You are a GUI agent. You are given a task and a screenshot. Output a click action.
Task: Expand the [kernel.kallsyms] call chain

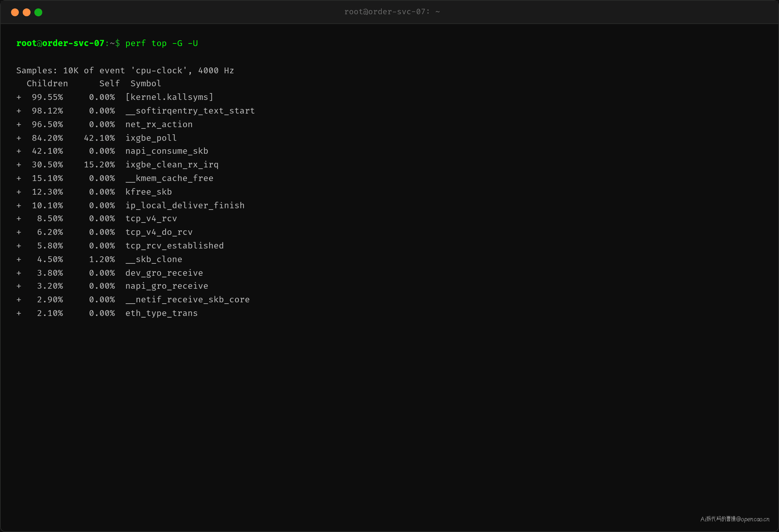pos(19,97)
